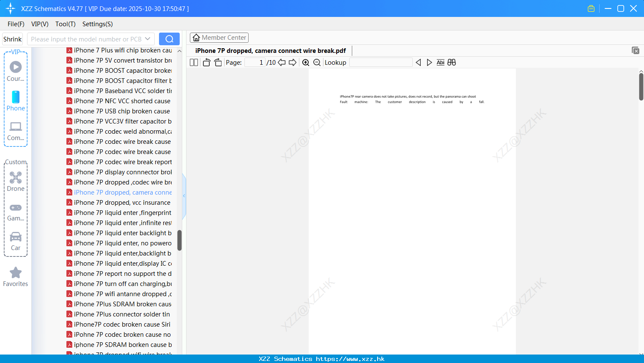Viewport: 644px width, 363px height.
Task: Open iPhone 7P dropped, codec wire file
Action: pos(119,182)
